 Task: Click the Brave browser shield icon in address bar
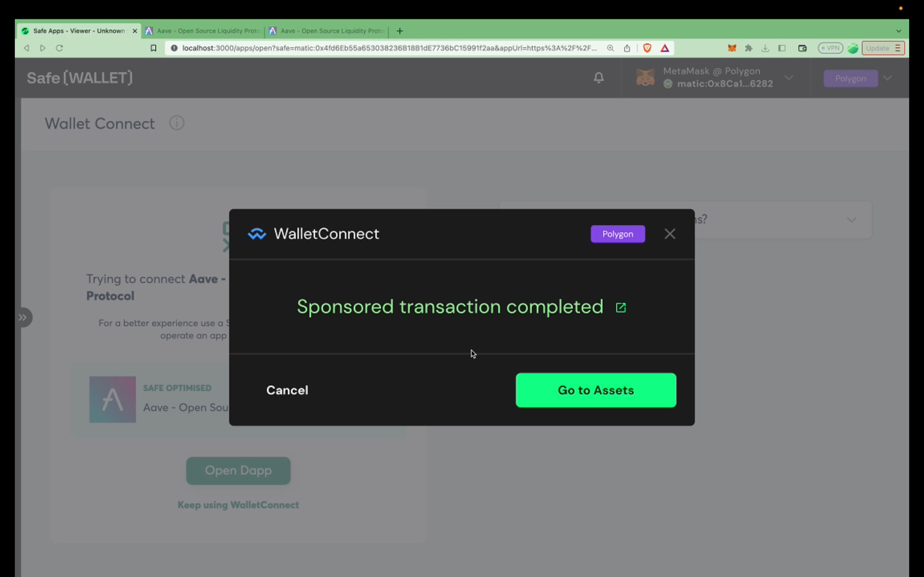click(647, 48)
